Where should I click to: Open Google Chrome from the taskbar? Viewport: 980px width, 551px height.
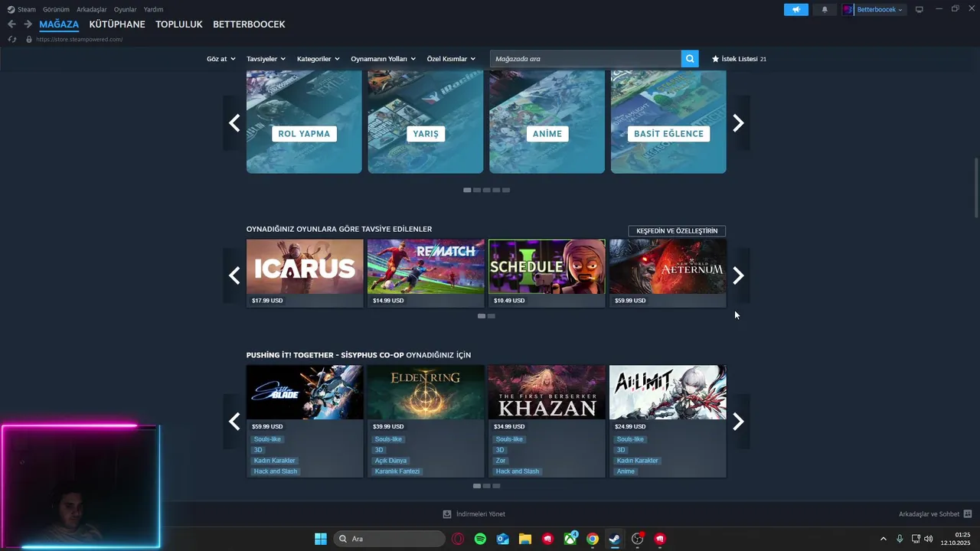(593, 539)
